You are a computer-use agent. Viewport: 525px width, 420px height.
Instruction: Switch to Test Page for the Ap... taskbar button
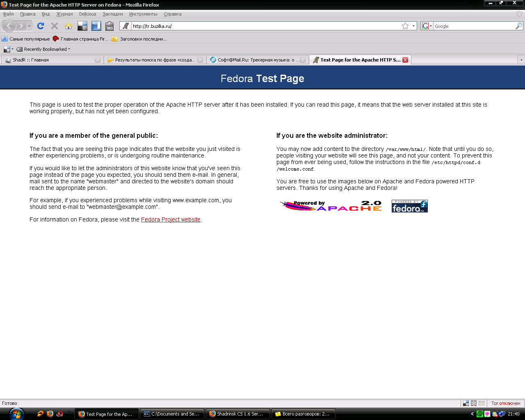click(x=106, y=414)
